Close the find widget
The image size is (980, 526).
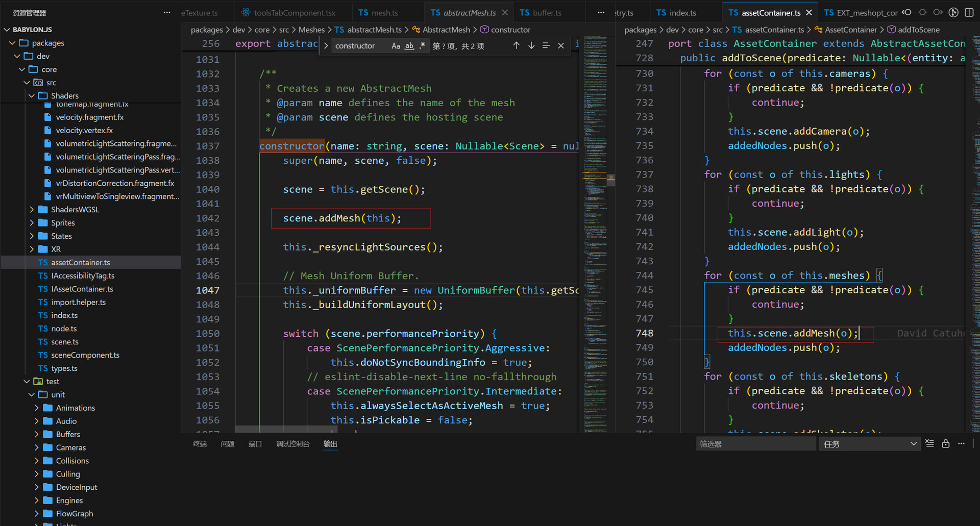pos(561,46)
